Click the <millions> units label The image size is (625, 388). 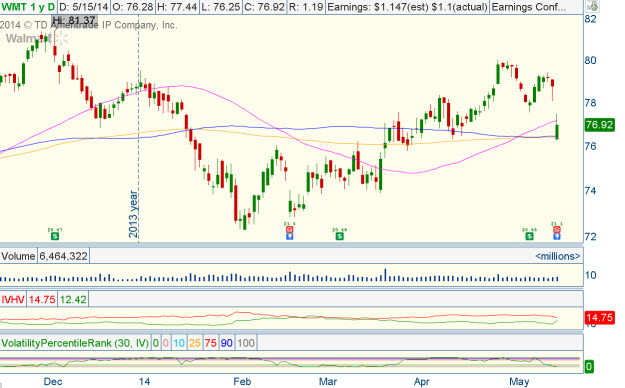pos(558,256)
